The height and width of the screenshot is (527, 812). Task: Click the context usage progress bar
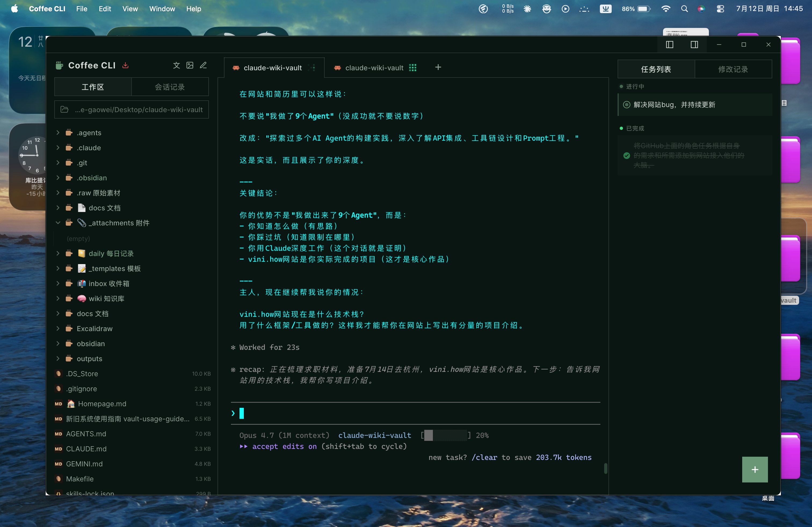(445, 435)
